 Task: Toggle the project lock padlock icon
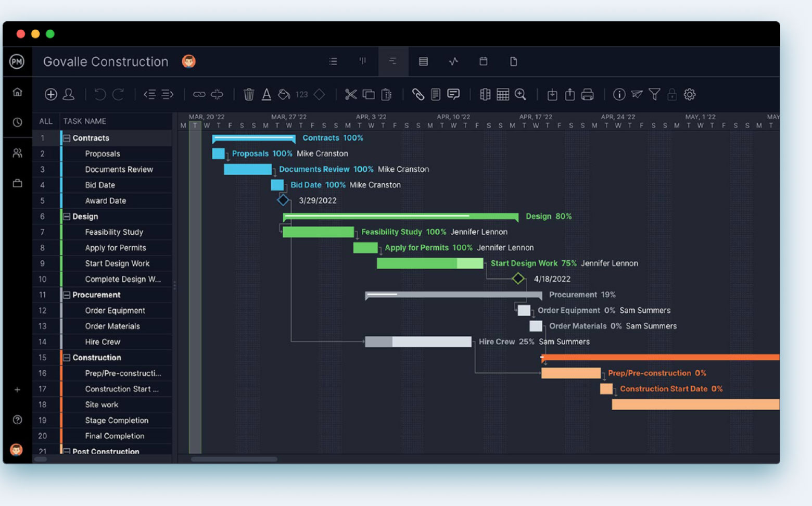pyautogui.click(x=671, y=94)
